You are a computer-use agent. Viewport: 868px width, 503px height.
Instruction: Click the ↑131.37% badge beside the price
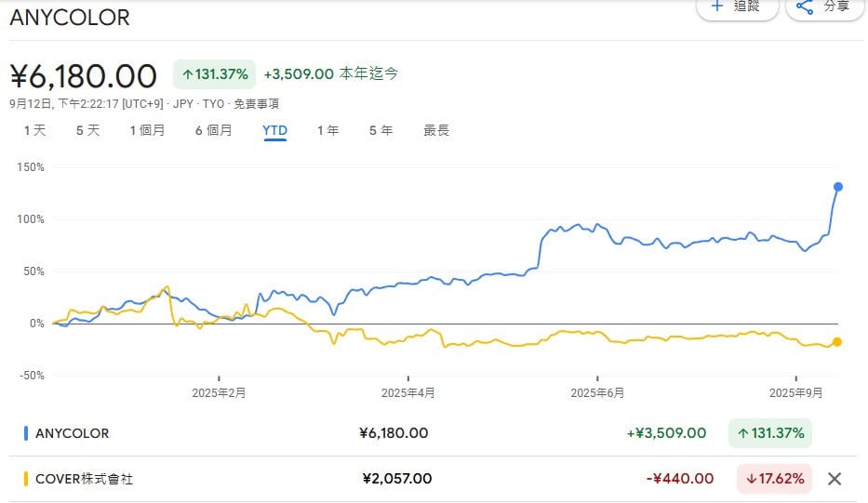click(x=214, y=74)
